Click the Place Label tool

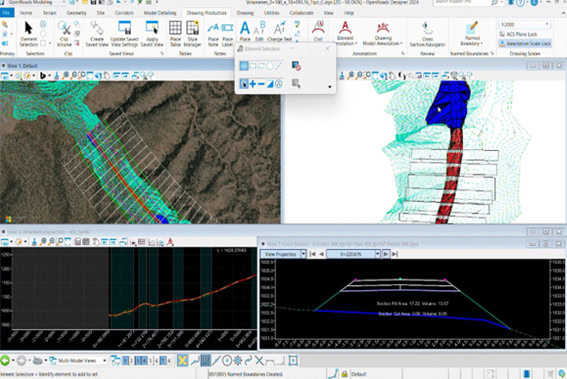point(227,34)
